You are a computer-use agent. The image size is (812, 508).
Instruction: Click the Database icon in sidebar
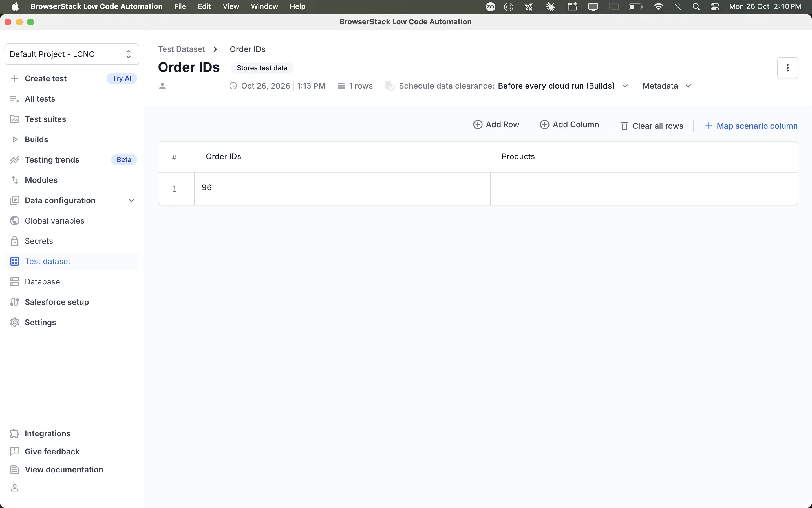pos(14,282)
